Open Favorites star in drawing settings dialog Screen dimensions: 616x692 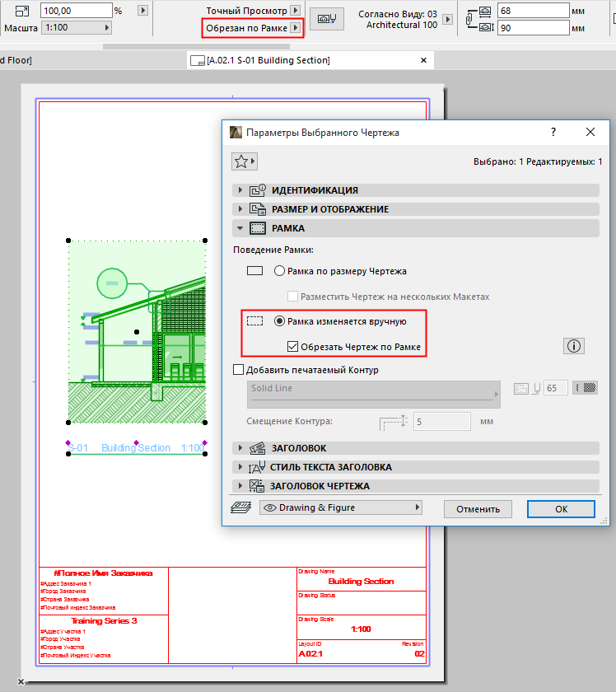tap(244, 161)
